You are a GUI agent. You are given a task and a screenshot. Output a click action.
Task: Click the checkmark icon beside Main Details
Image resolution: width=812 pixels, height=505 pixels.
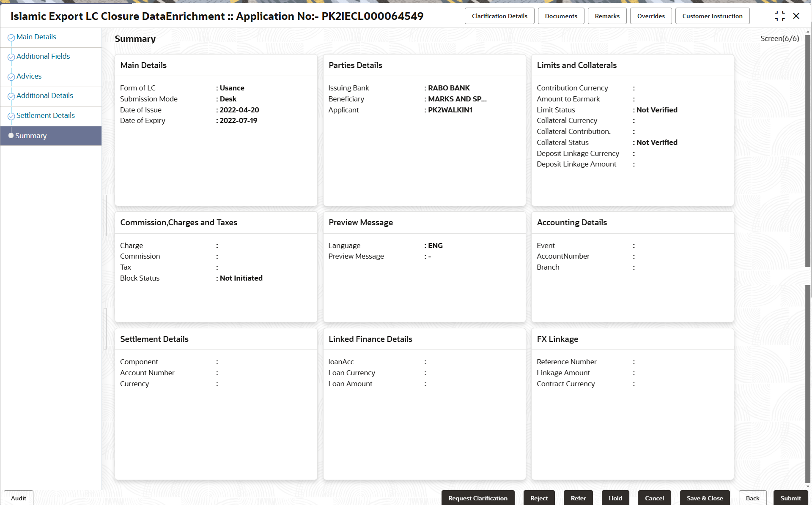click(11, 38)
